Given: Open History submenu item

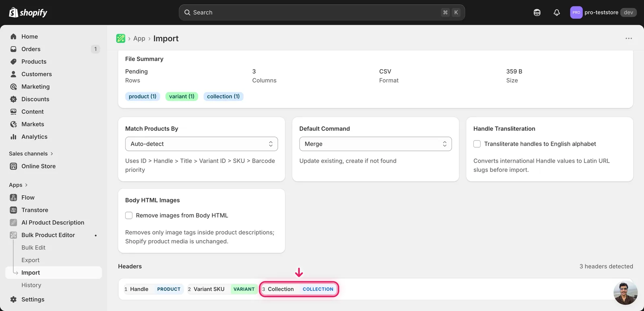Looking at the screenshot, I should 31,285.
